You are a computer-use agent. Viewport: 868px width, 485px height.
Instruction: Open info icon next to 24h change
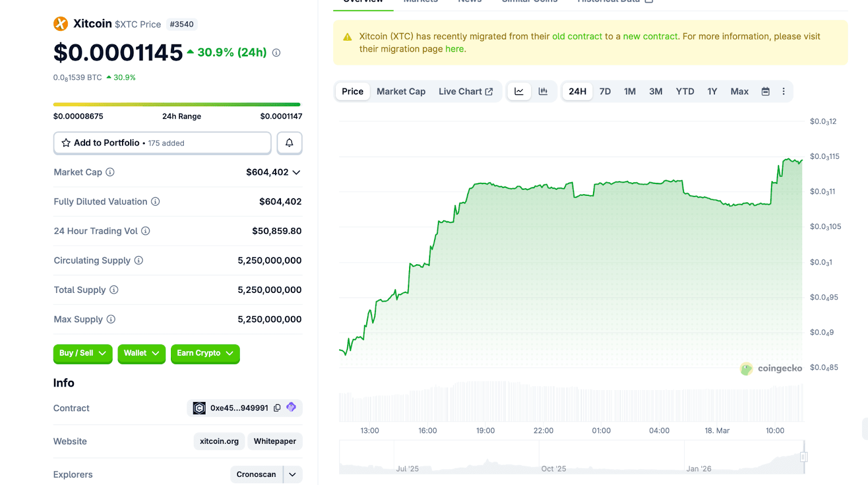coord(276,53)
